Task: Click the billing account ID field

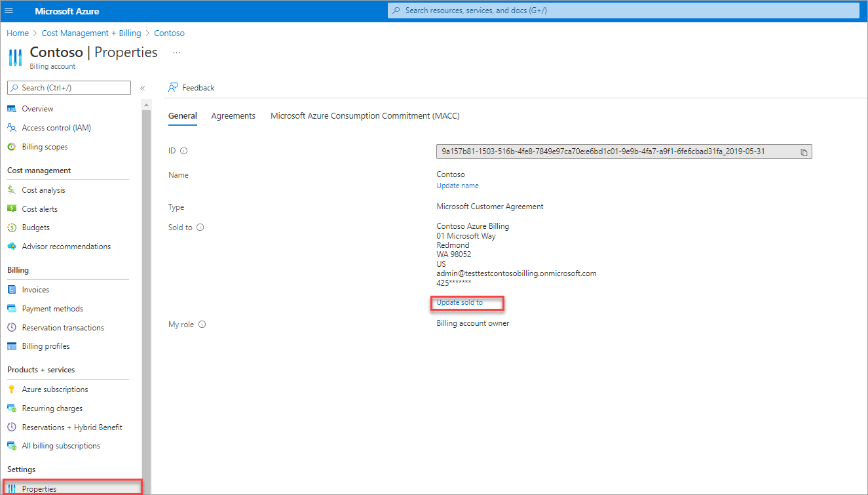Action: [x=624, y=151]
